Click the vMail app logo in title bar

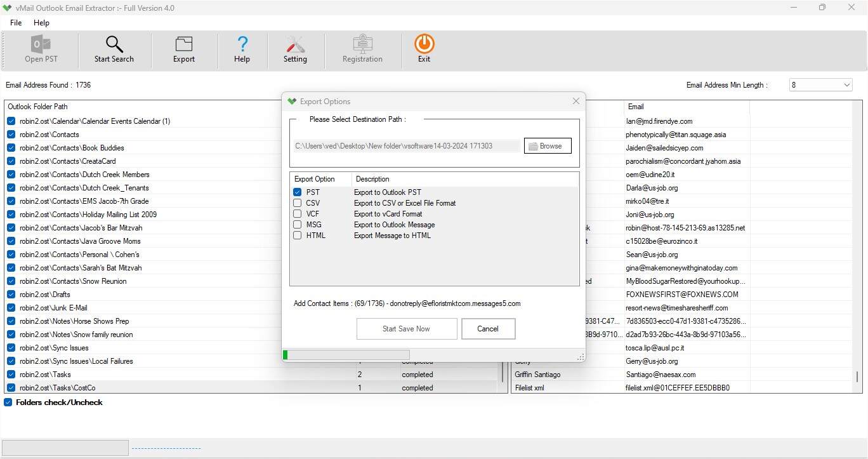7,8
